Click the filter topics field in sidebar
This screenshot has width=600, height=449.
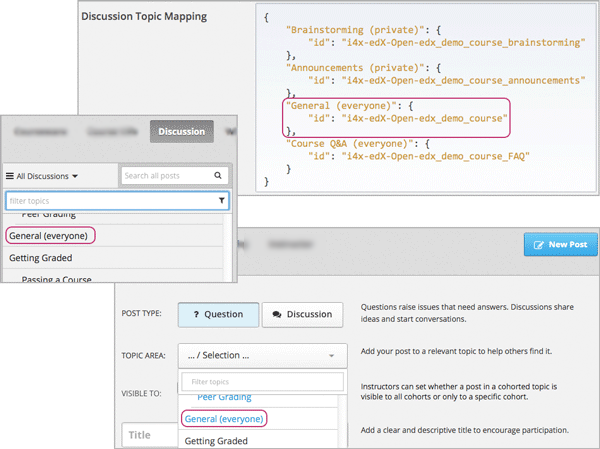(117, 201)
